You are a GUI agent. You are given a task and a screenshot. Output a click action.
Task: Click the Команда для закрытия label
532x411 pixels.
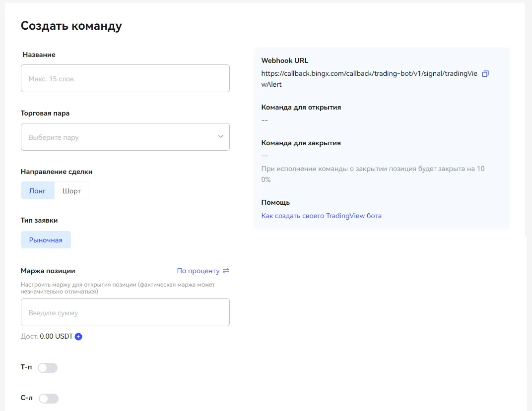pos(301,143)
